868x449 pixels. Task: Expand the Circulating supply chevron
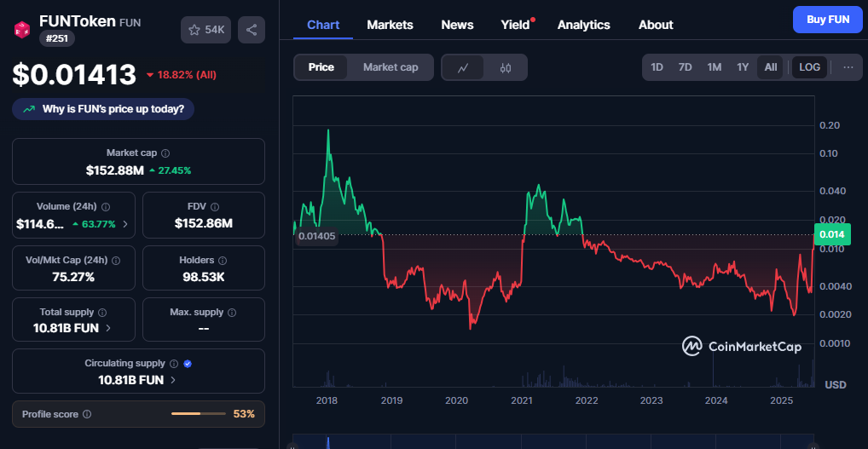click(x=173, y=380)
